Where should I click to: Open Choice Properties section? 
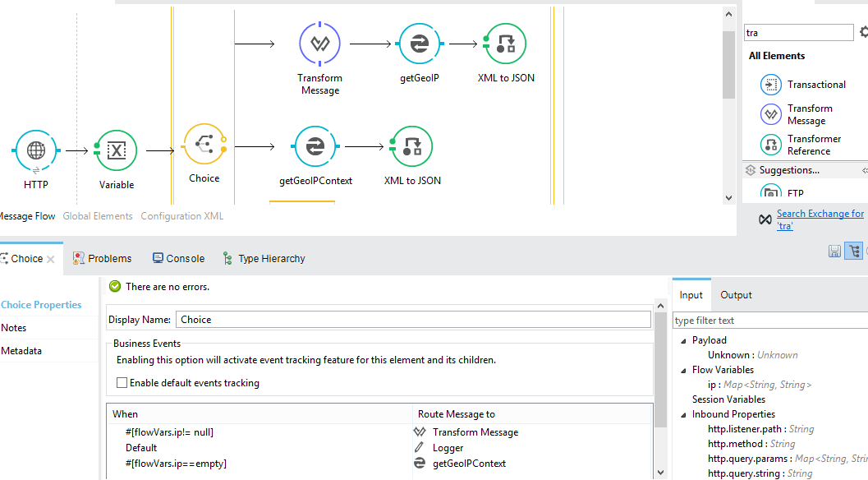click(41, 305)
